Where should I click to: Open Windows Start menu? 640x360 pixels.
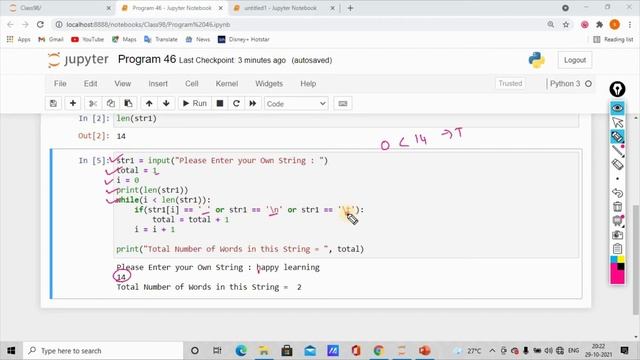[11, 351]
